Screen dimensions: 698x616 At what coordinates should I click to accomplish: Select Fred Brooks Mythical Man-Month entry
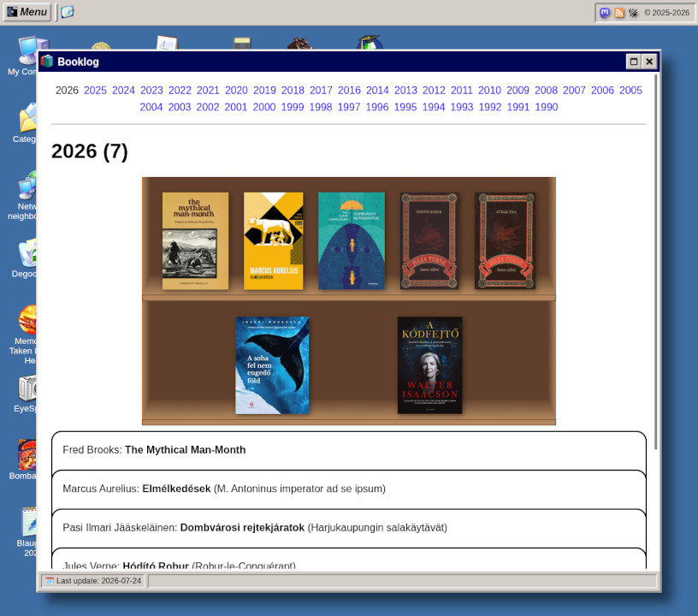coord(349,450)
